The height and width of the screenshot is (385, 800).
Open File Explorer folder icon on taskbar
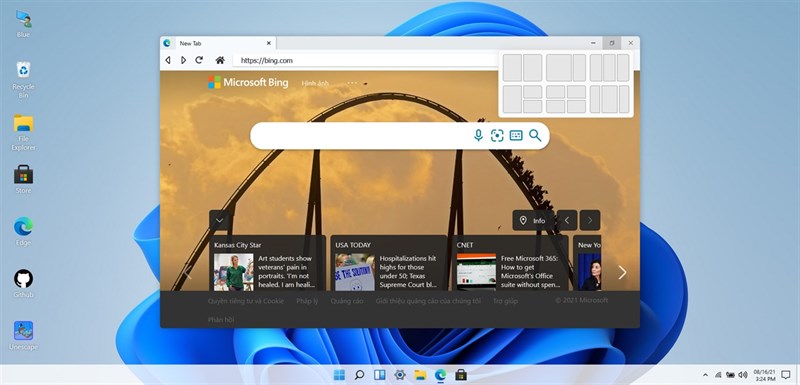point(420,375)
